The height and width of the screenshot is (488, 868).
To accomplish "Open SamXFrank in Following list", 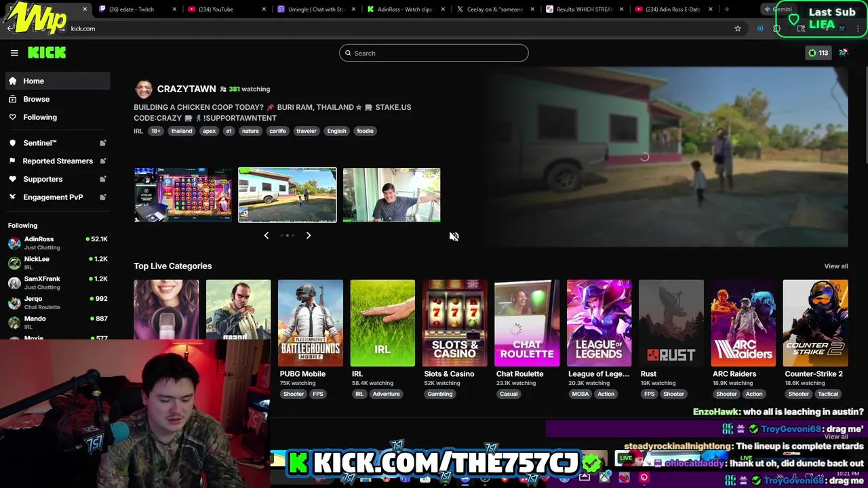I will (x=58, y=283).
